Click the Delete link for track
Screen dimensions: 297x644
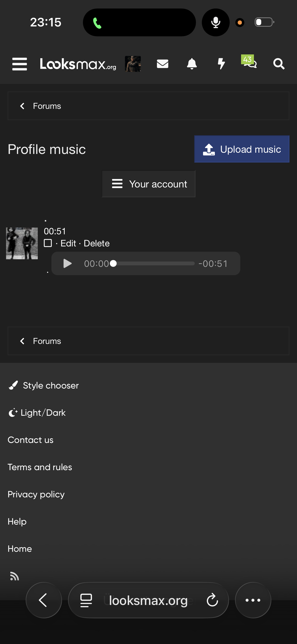click(x=97, y=243)
